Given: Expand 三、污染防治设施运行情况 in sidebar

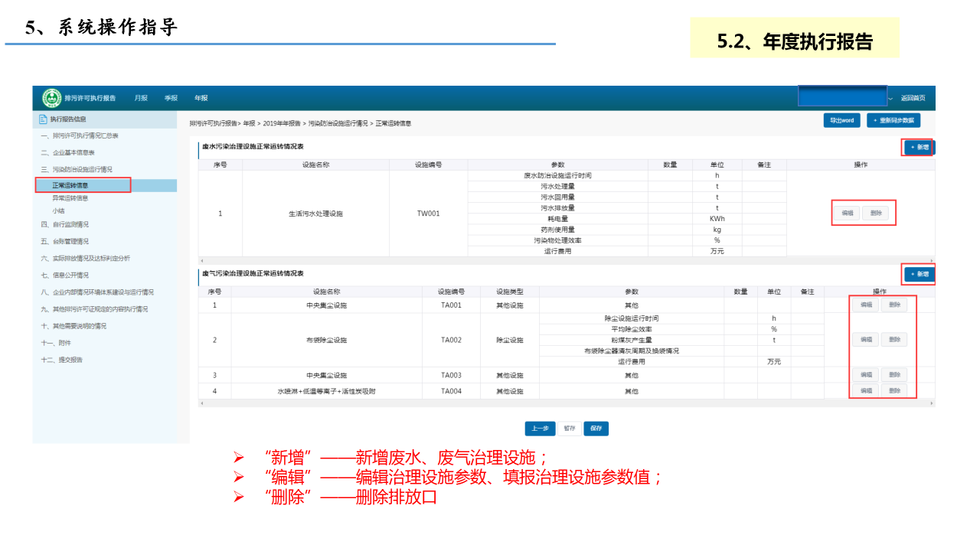Looking at the screenshot, I should pos(77,169).
